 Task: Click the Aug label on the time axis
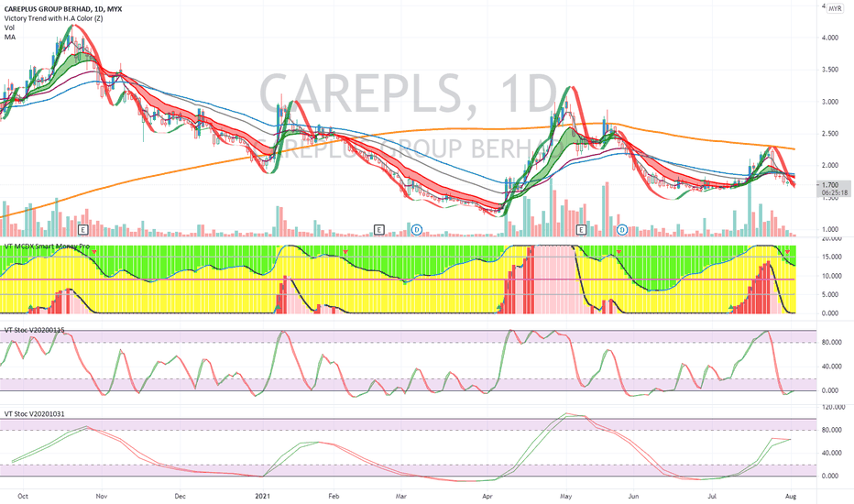click(x=792, y=497)
